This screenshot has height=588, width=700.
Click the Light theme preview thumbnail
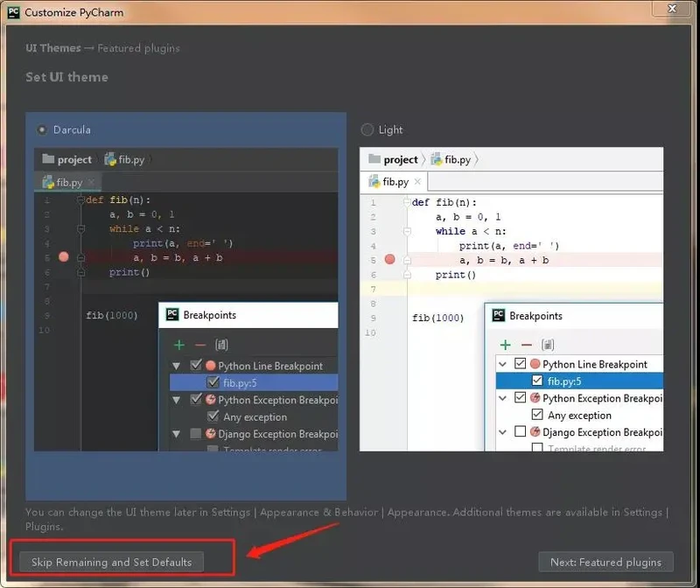click(x=511, y=299)
